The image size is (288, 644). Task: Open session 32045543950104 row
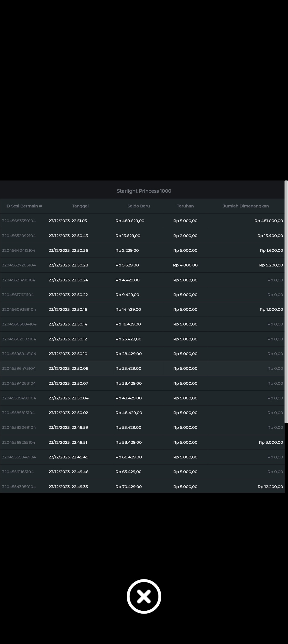pos(19,487)
